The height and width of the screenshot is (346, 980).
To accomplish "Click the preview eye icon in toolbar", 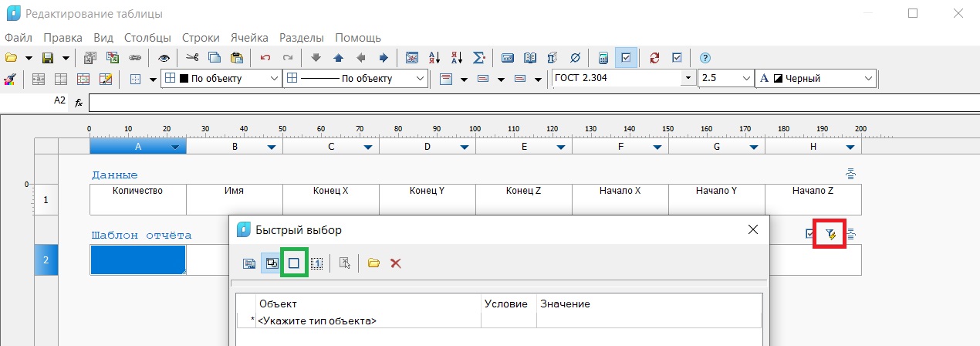I will (164, 58).
